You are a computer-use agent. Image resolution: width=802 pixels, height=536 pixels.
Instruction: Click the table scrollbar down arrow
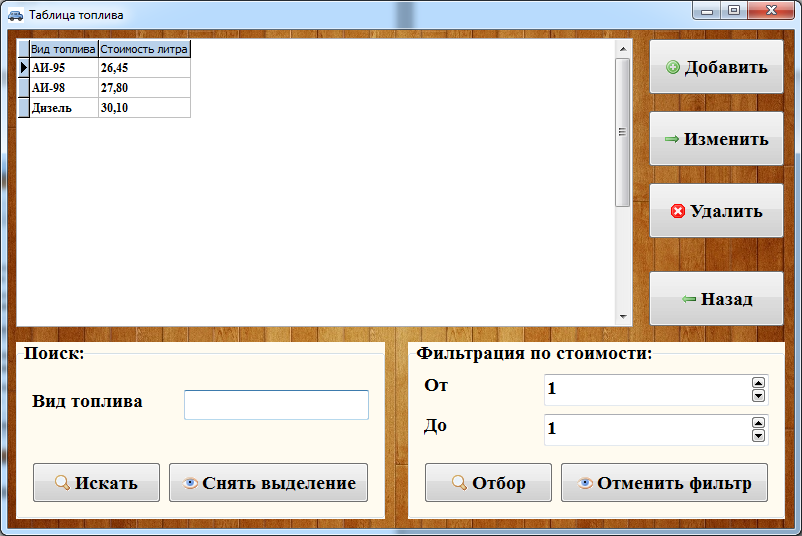(622, 317)
